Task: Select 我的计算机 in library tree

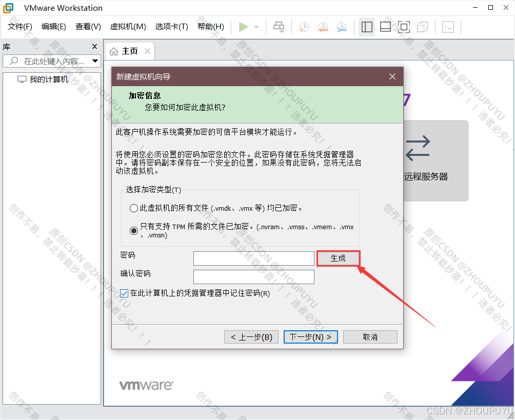Action: coord(43,79)
